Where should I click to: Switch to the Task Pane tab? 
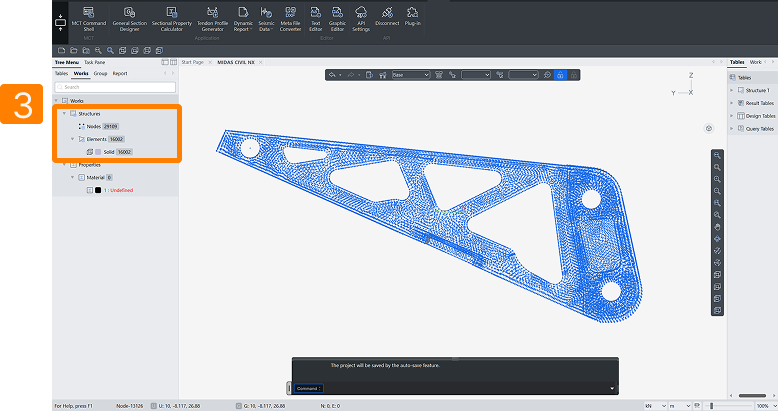(94, 63)
